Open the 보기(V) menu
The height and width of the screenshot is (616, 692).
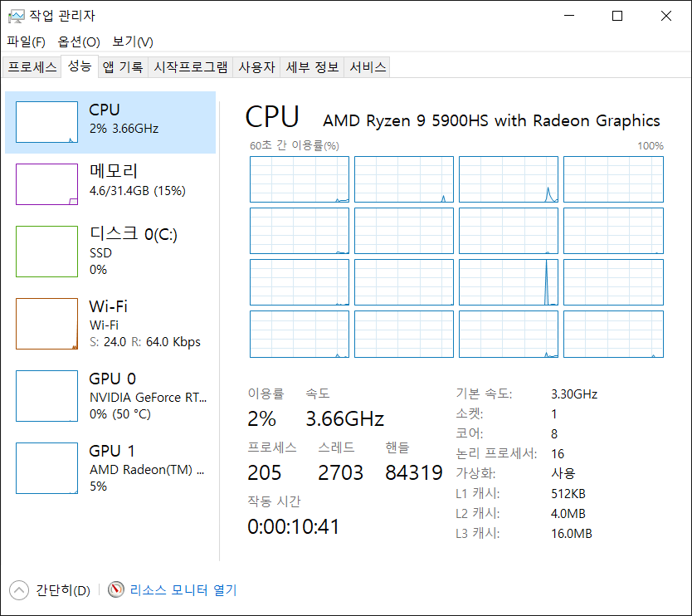(x=133, y=42)
